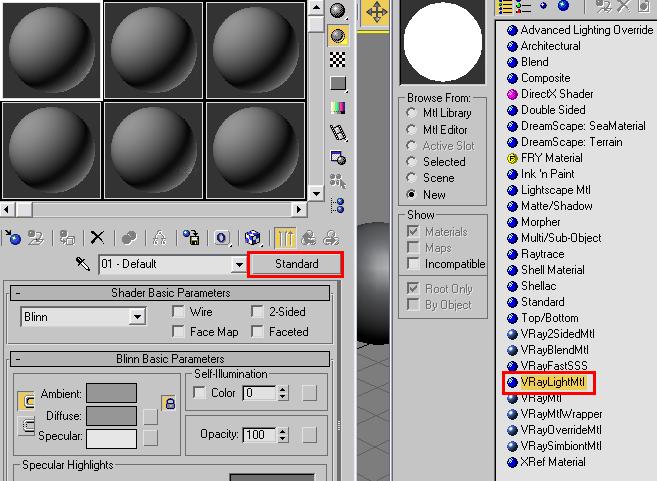Screen dimensions: 657x481
Task: Open the Diffuse color swatch
Action: 111,416
